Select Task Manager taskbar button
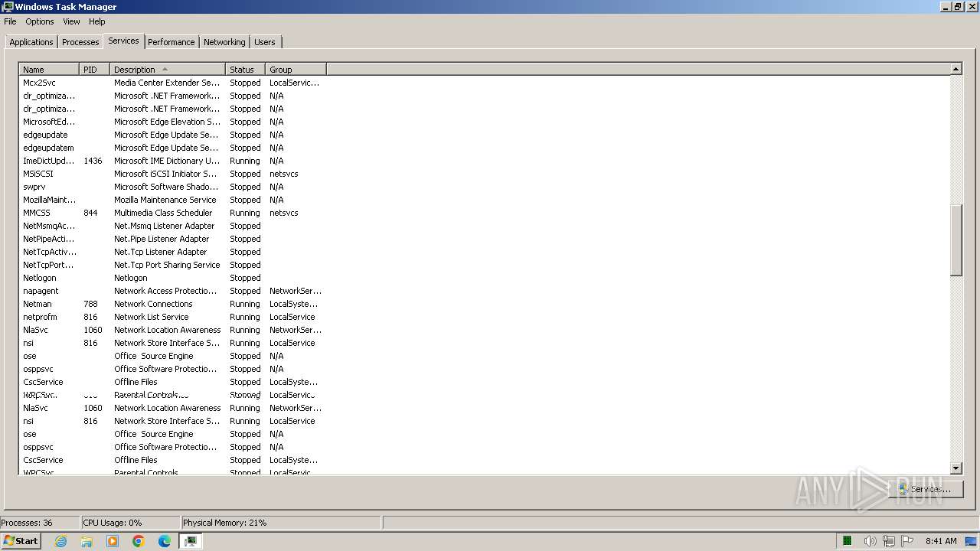The height and width of the screenshot is (551, 980). point(191,541)
